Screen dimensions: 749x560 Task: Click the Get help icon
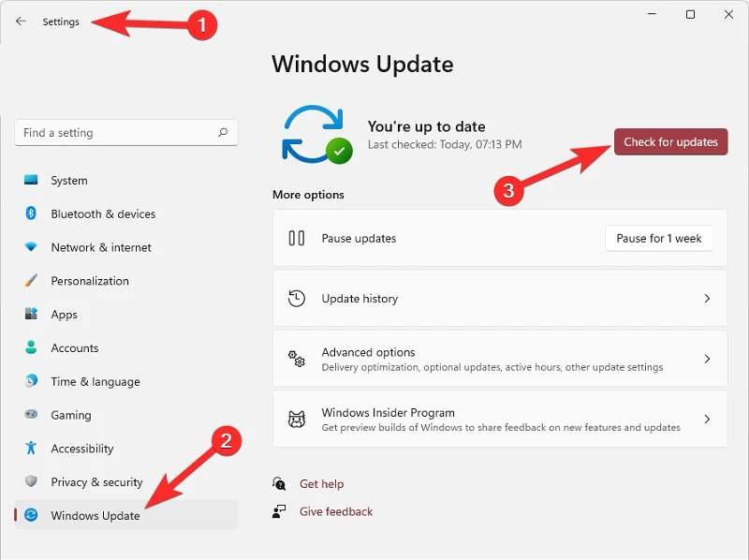pos(279,483)
